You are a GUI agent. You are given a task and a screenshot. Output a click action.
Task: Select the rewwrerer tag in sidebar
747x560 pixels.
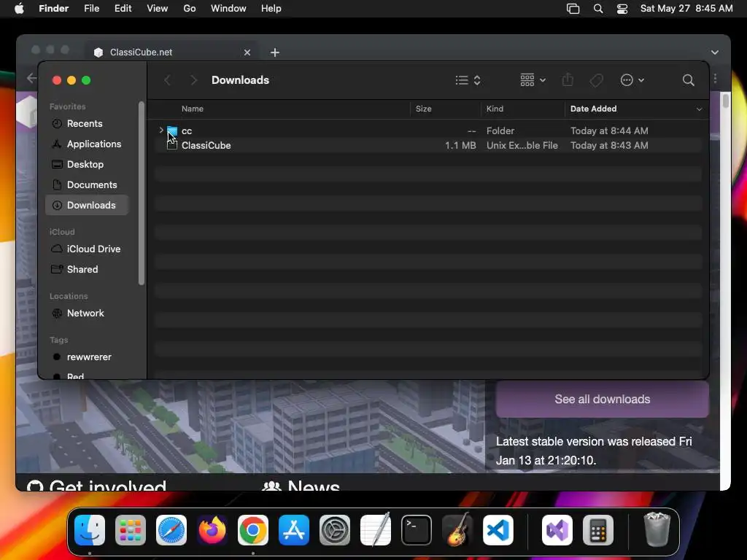(88, 357)
